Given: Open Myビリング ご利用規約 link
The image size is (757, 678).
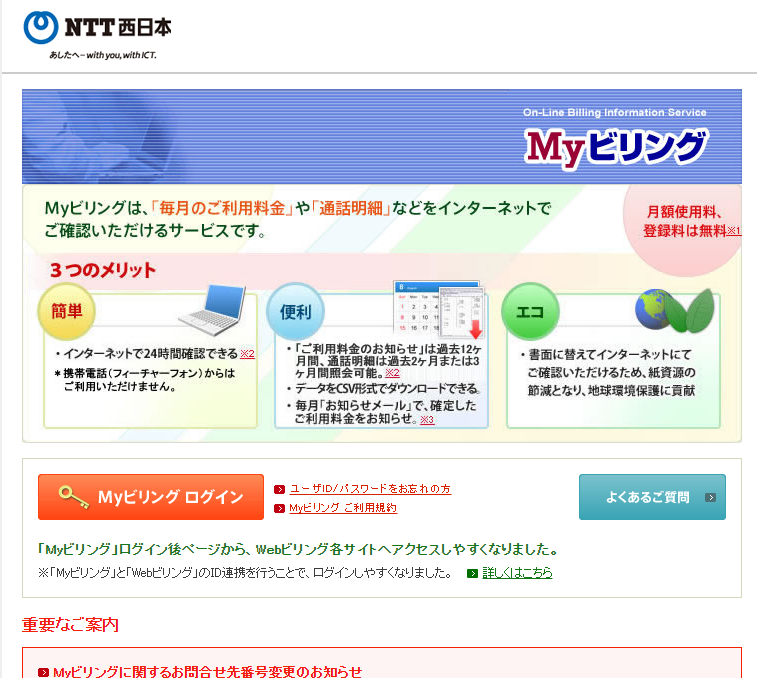Looking at the screenshot, I should 343,508.
